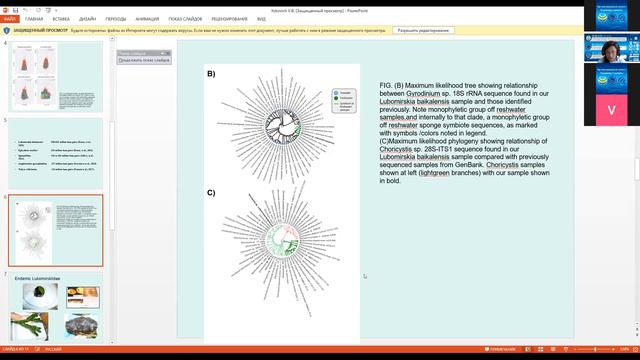Click the zoom percentage value
This screenshot has width=640, height=360.
click(624, 349)
